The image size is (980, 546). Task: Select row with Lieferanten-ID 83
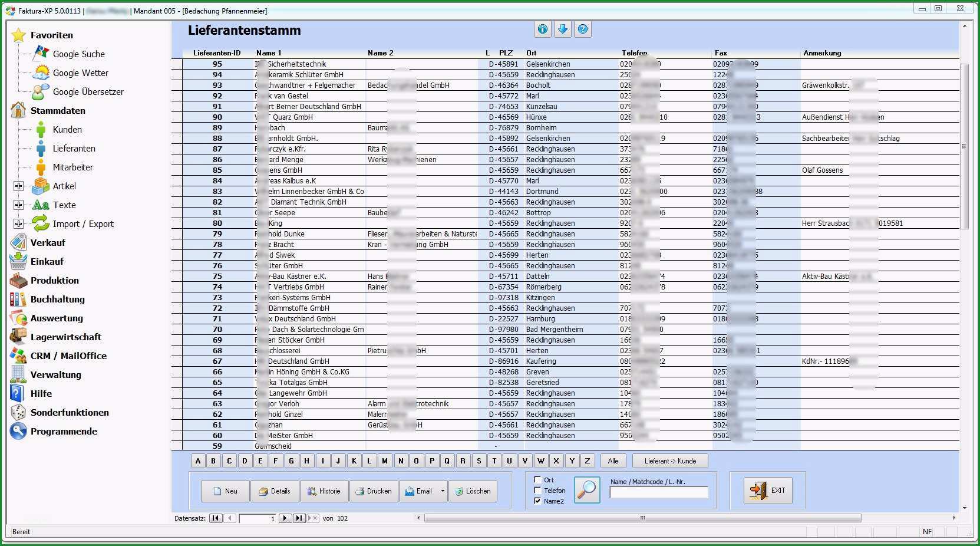click(x=217, y=191)
